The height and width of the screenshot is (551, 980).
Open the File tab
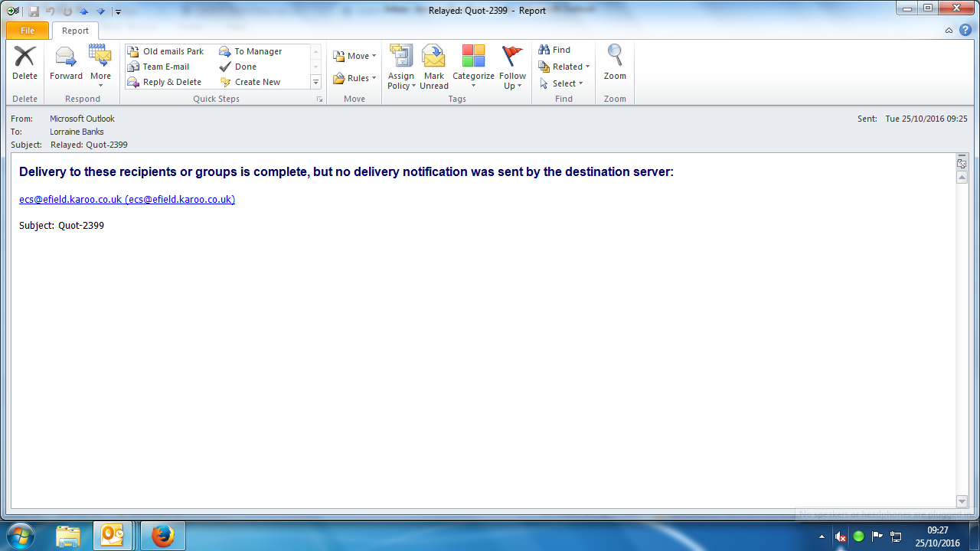(x=28, y=31)
